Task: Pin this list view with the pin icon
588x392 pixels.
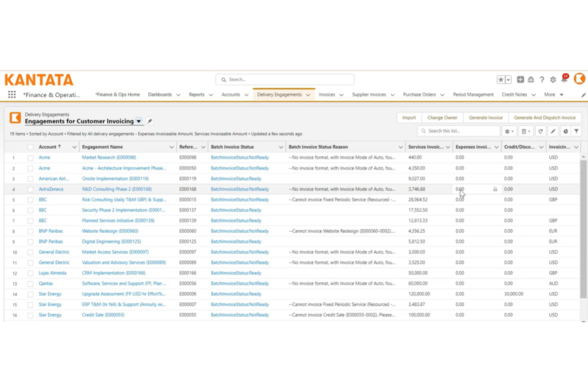Action: (x=150, y=121)
